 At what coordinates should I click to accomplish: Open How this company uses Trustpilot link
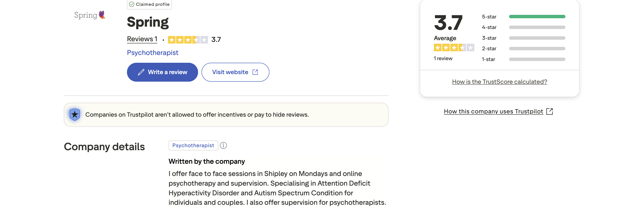tap(493, 112)
